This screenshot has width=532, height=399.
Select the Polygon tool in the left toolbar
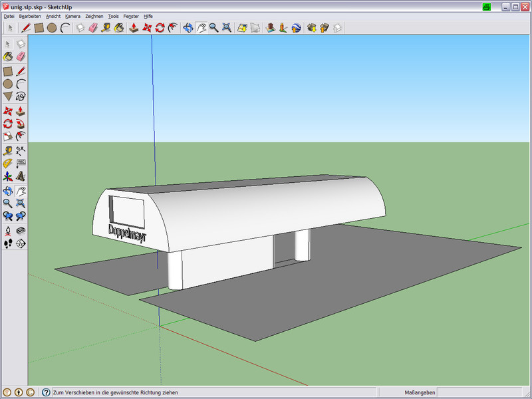8,96
